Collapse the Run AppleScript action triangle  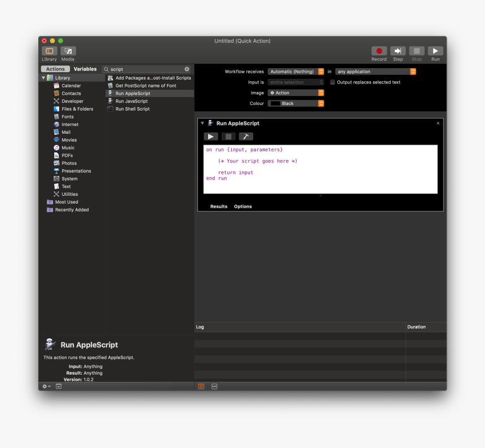[x=202, y=123]
